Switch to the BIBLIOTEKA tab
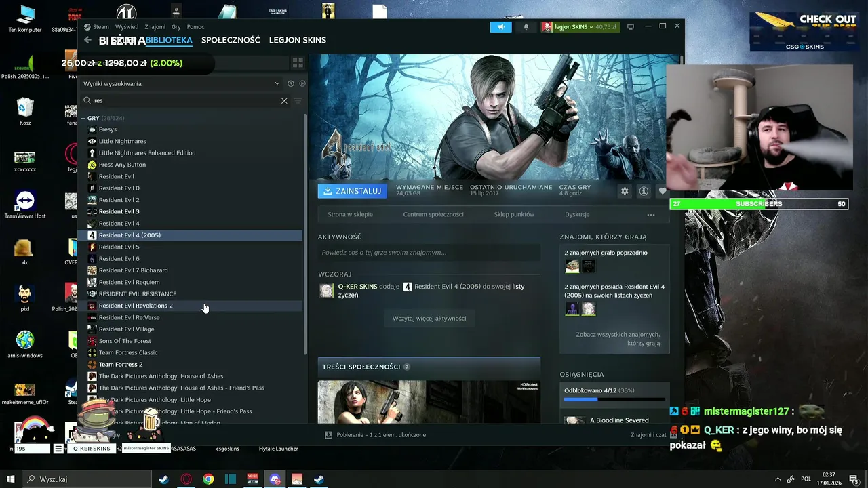This screenshot has height=488, width=868. coord(169,40)
